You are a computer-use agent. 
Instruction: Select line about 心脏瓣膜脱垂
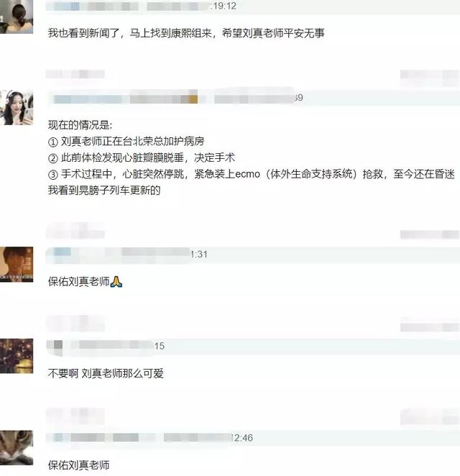pyautogui.click(x=142, y=157)
